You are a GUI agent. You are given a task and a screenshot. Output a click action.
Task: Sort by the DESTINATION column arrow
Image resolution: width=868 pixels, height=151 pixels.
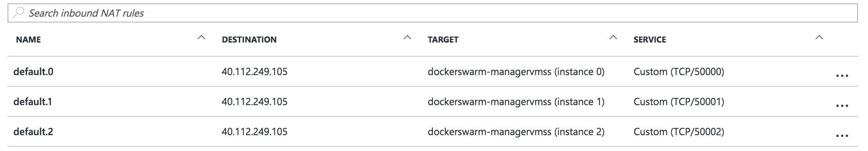407,38
